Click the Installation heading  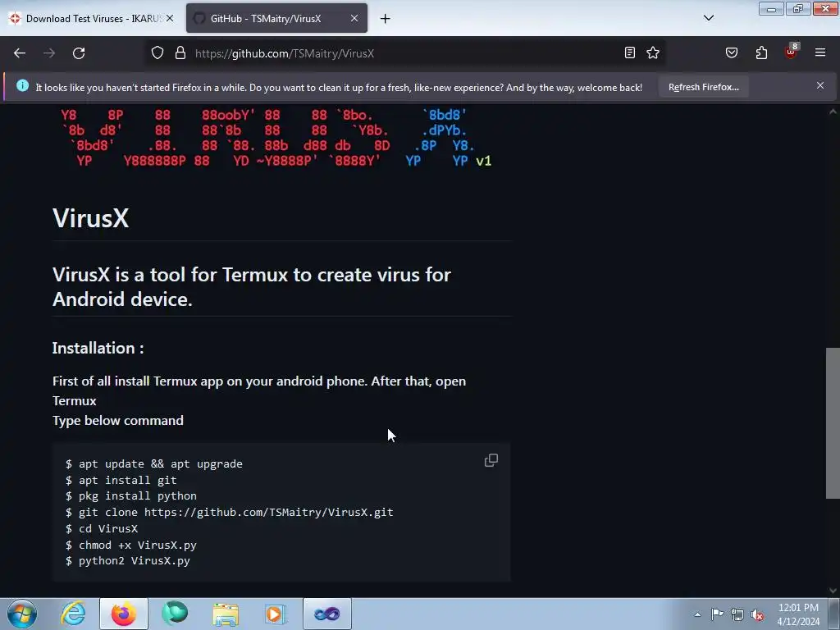[98, 348]
